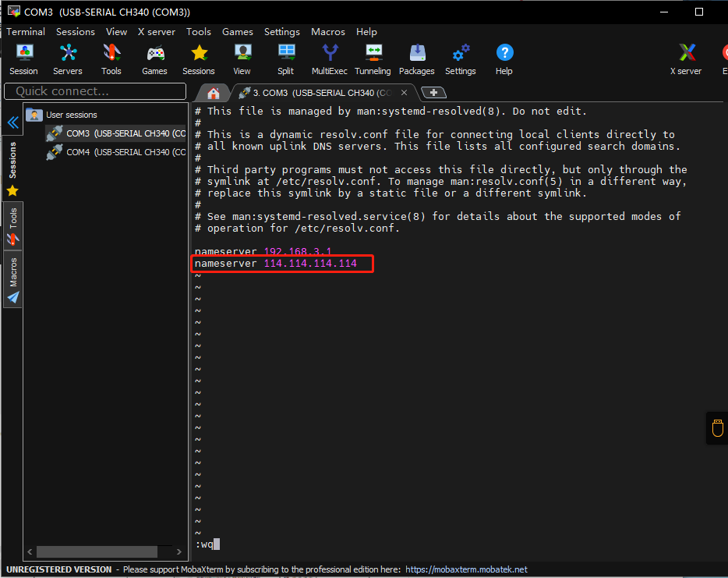Click the Sessions star toolbar icon
The height and width of the screenshot is (578, 728).
199,59
